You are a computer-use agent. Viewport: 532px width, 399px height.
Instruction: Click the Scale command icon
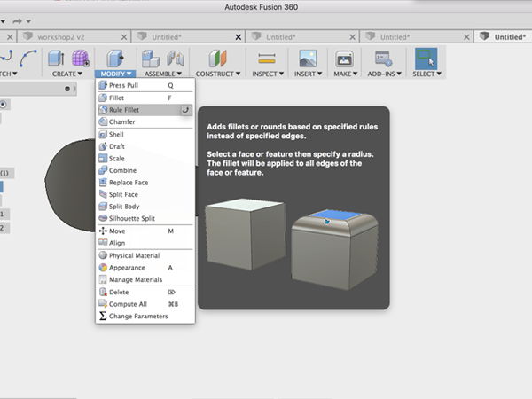(x=103, y=158)
